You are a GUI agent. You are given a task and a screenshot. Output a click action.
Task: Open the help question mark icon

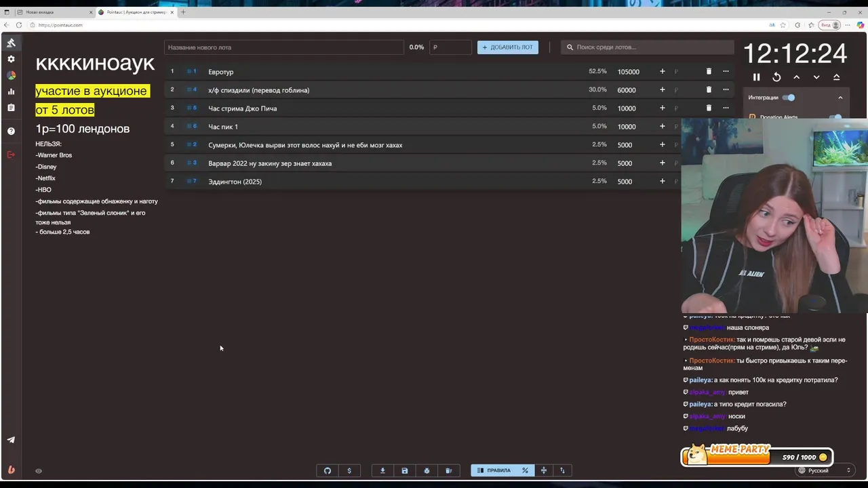[11, 131]
